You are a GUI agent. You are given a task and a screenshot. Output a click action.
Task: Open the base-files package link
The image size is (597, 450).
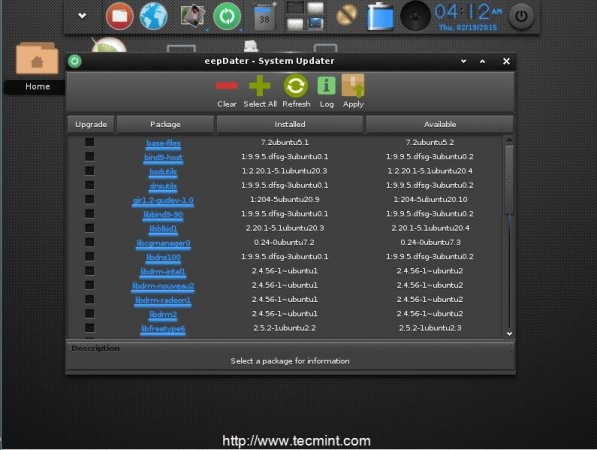(x=163, y=143)
